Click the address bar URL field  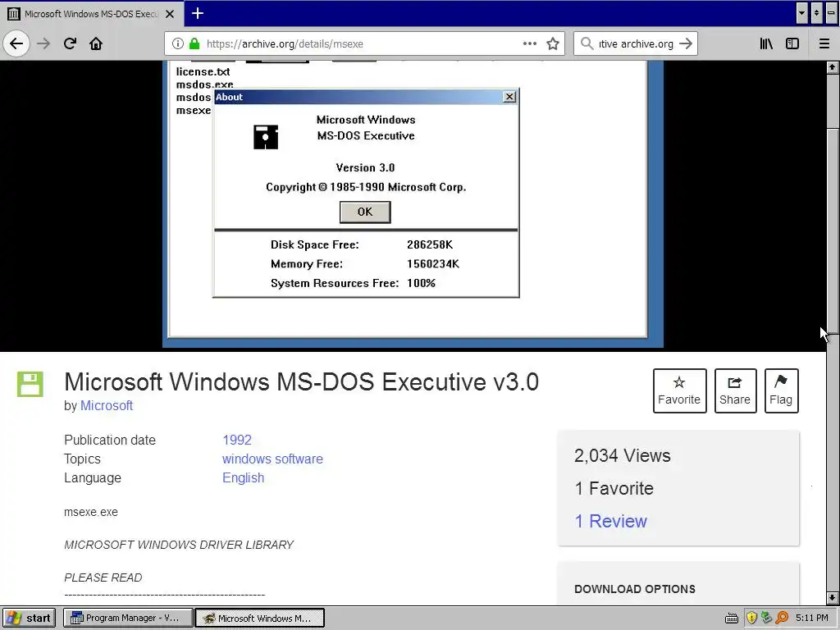363,43
